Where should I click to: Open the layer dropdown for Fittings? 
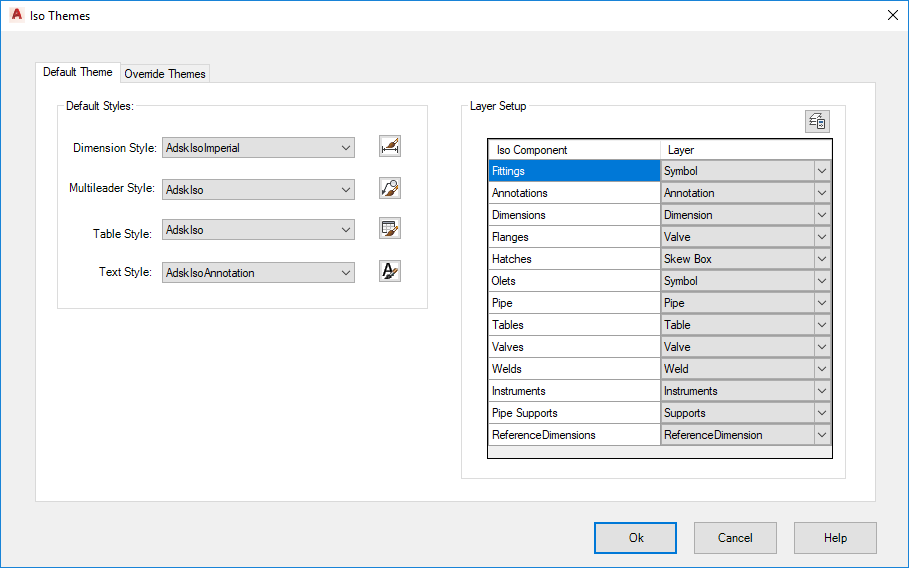point(822,171)
